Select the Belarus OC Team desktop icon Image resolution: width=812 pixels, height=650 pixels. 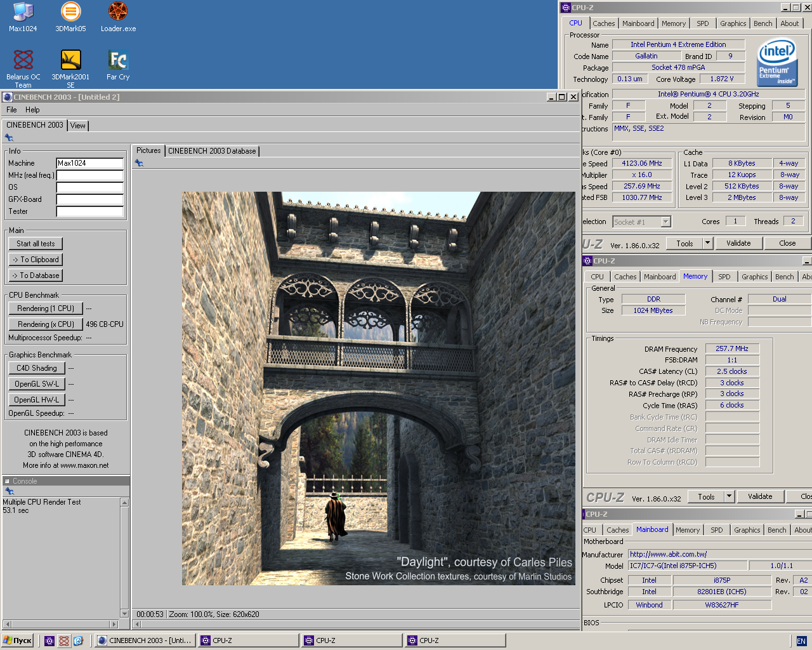click(x=23, y=69)
